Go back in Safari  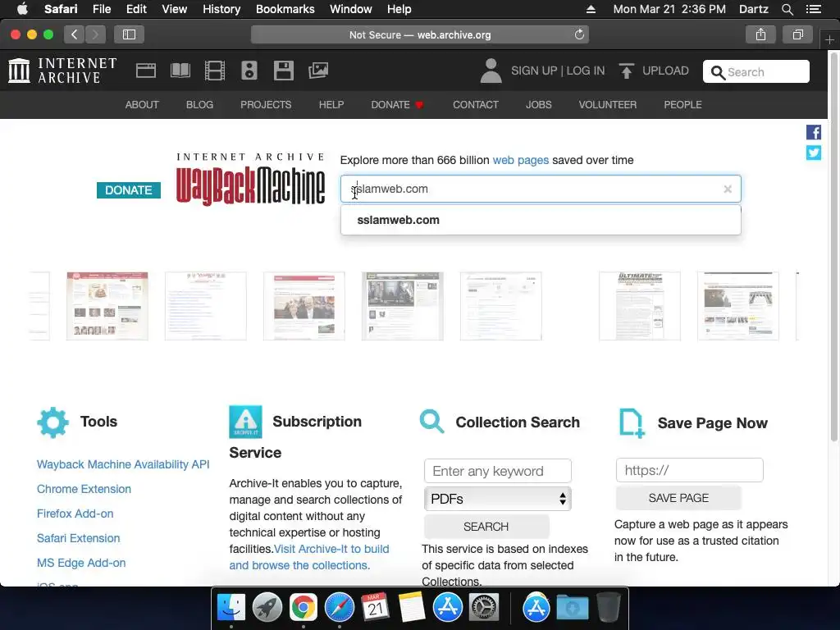pyautogui.click(x=75, y=34)
